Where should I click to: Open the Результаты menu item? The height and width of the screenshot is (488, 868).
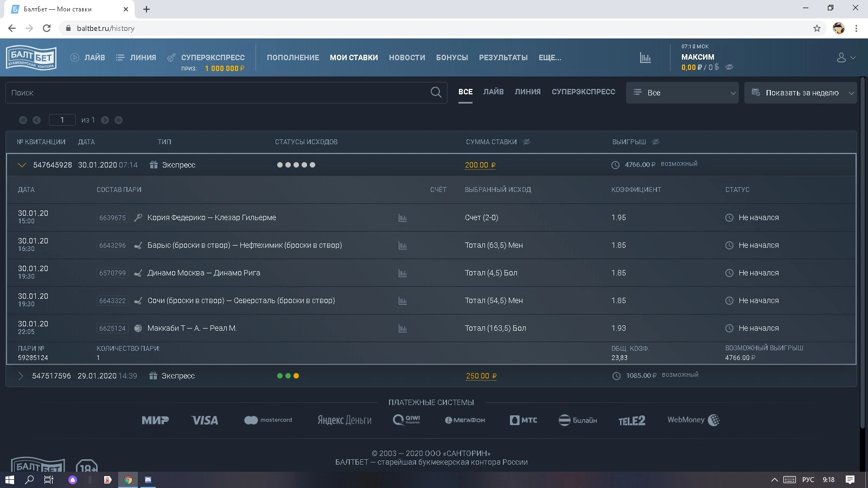coord(503,57)
